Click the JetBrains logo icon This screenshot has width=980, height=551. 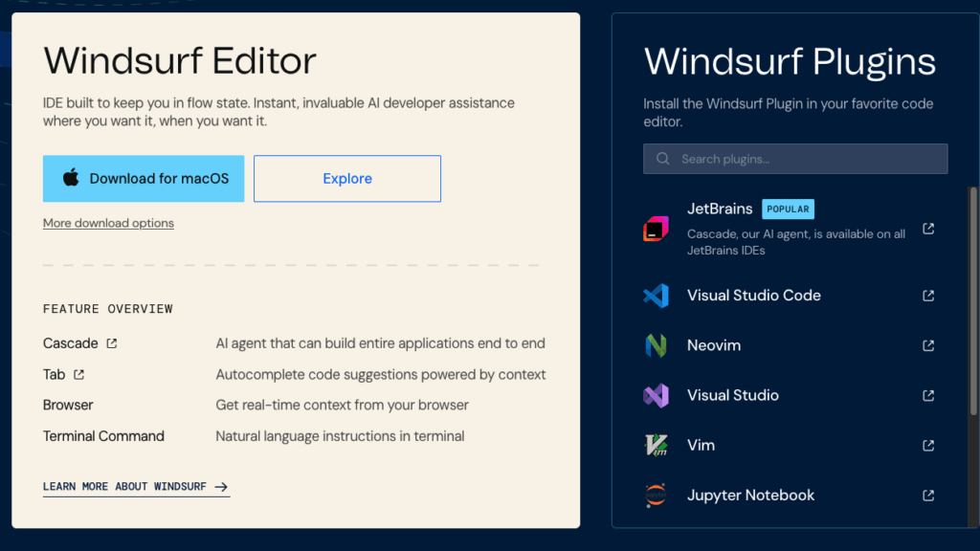click(x=656, y=230)
